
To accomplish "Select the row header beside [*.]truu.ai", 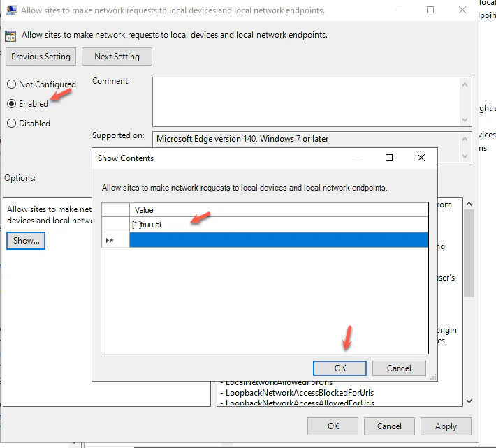I will pyautogui.click(x=115, y=225).
